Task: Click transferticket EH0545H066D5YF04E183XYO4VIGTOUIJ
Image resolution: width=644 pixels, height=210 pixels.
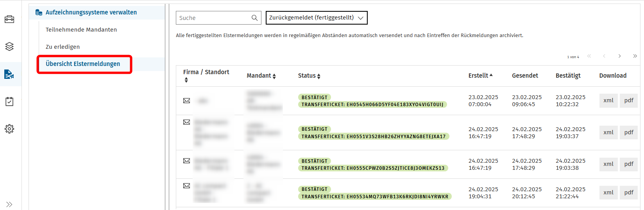Action: click(372, 105)
